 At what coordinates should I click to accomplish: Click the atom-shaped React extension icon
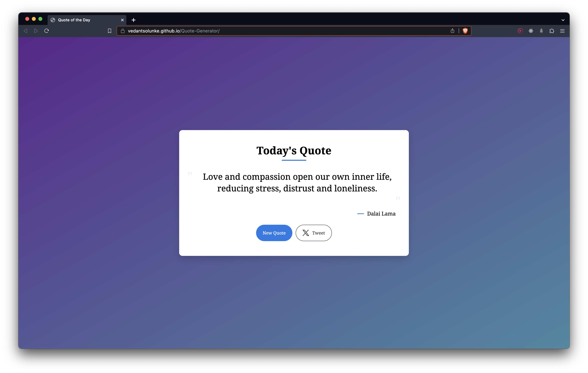coord(531,31)
